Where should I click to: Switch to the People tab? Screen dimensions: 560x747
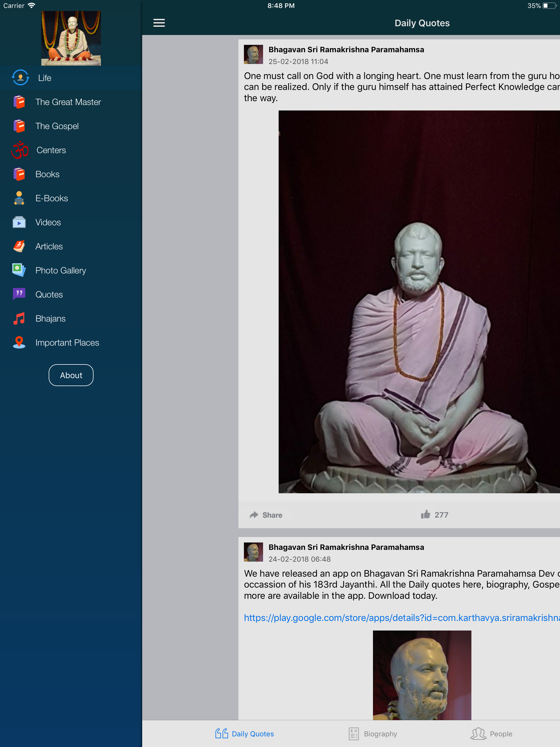pos(491,734)
